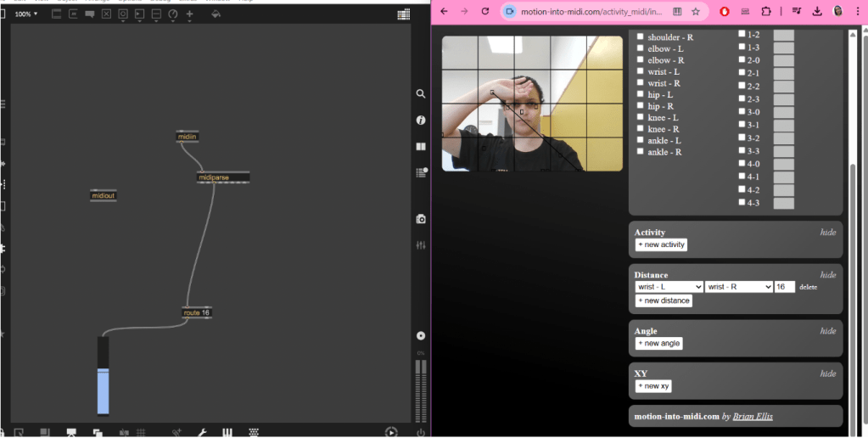Open the Brian Ellis link
Screen dimensions: 868x438
(x=753, y=416)
